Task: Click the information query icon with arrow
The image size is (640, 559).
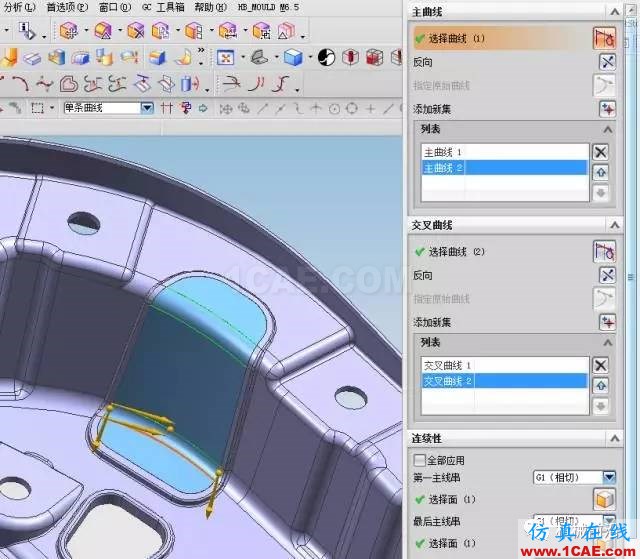Action: 27,31
